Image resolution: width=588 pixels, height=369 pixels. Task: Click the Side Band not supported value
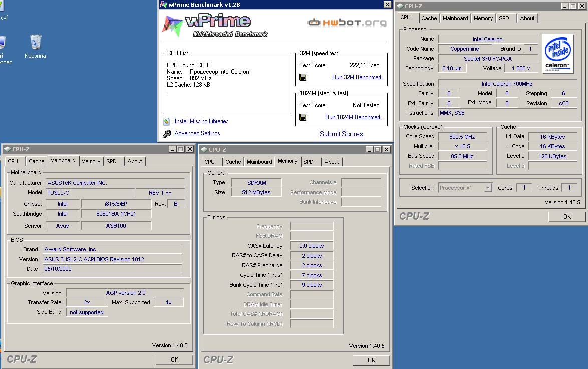click(x=87, y=312)
